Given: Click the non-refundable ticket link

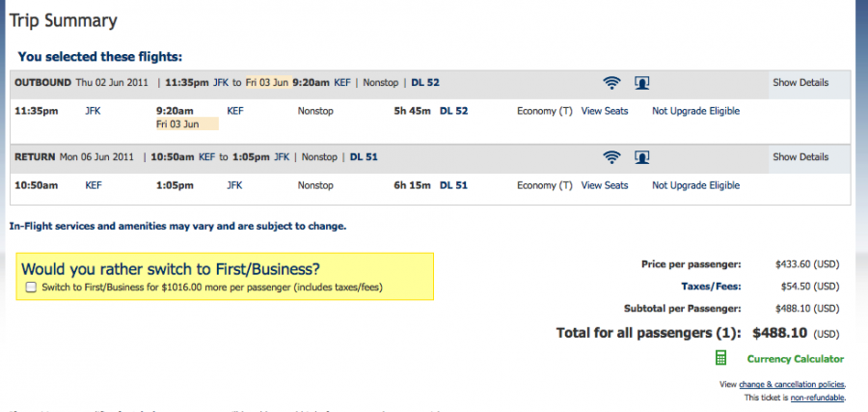Looking at the screenshot, I should point(818,398).
